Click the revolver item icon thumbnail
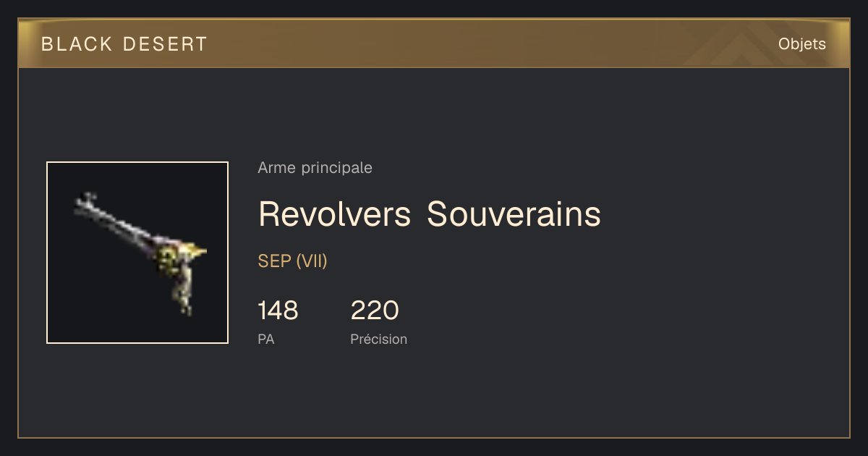 pos(137,253)
